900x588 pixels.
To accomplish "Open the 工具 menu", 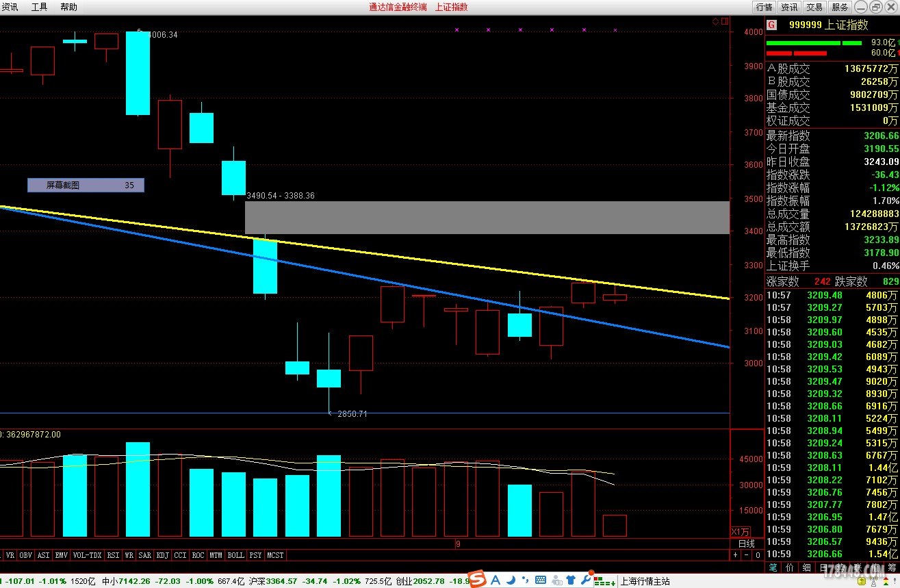I will point(40,7).
